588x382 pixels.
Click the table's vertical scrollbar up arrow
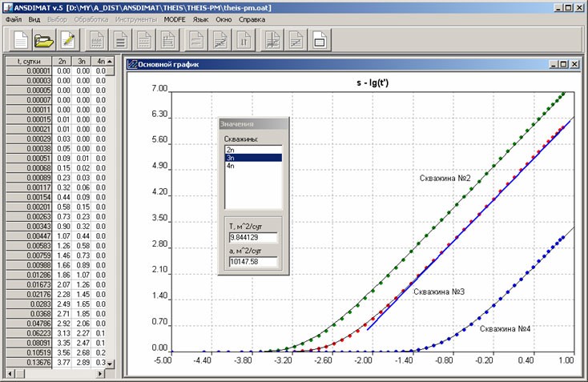pos(111,60)
